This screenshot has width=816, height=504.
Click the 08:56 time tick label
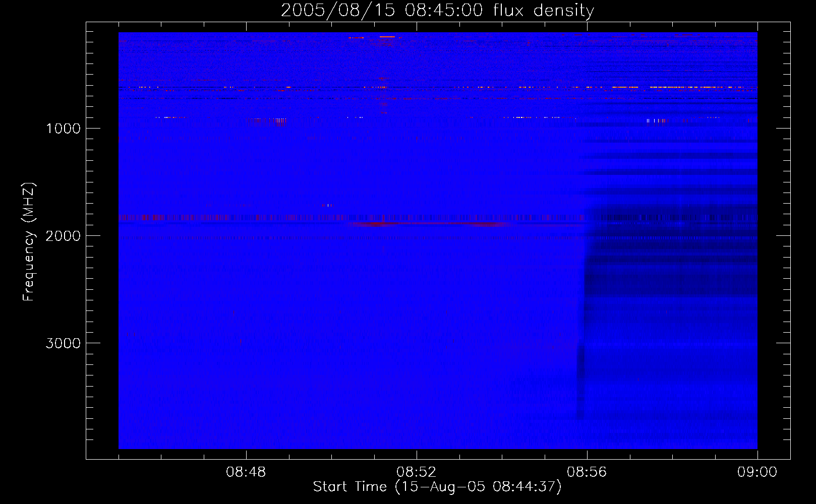(x=587, y=472)
